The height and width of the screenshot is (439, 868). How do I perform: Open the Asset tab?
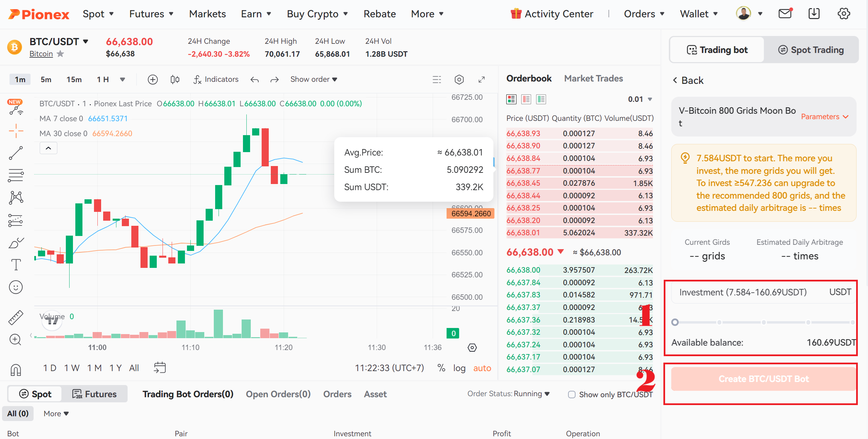375,394
